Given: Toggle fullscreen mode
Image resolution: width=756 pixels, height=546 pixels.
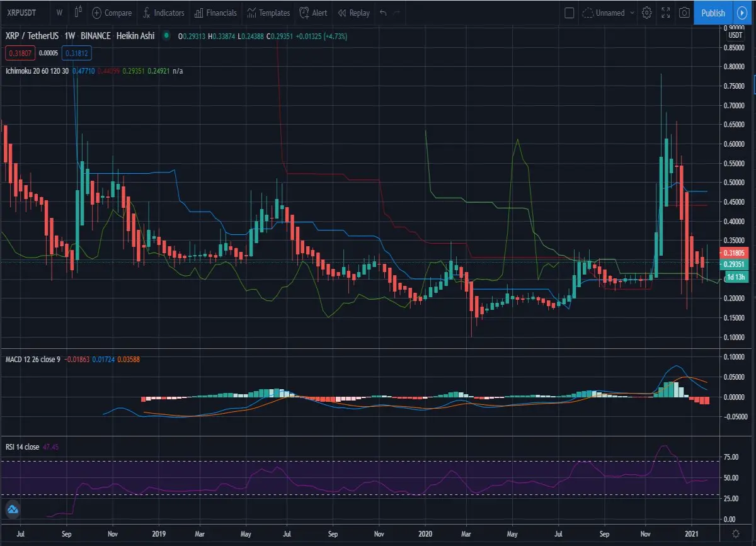Looking at the screenshot, I should point(665,13).
